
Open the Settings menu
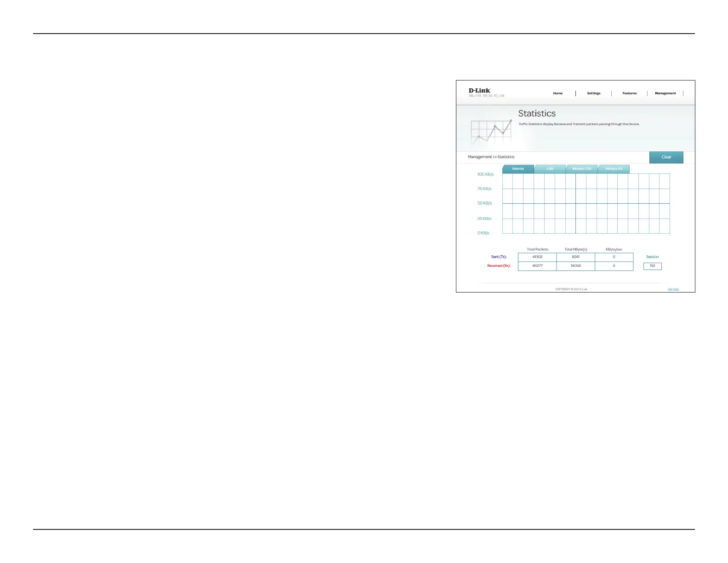[x=593, y=93]
